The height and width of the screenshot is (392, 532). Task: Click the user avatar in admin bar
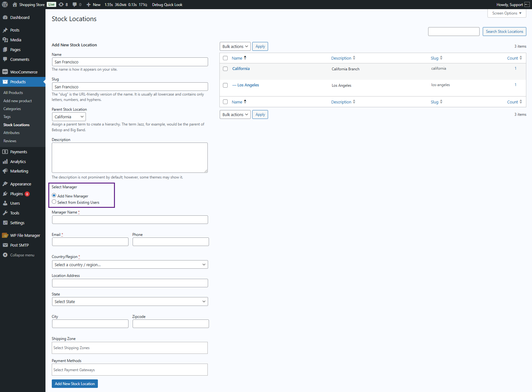tap(527, 4)
